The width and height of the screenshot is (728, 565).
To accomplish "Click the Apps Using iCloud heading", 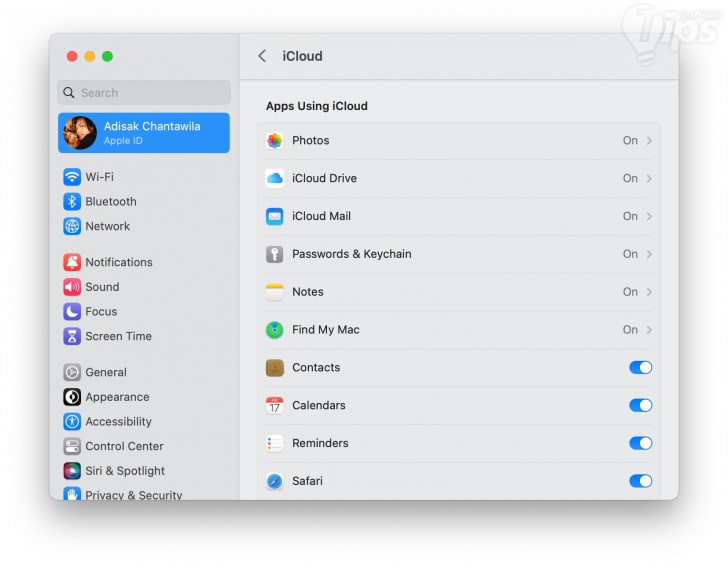I will pyautogui.click(x=317, y=106).
